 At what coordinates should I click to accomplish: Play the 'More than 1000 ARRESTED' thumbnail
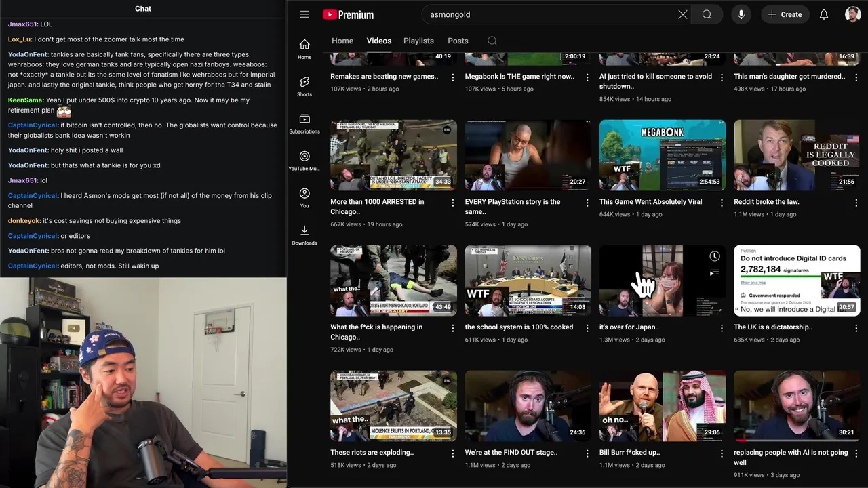pyautogui.click(x=393, y=155)
